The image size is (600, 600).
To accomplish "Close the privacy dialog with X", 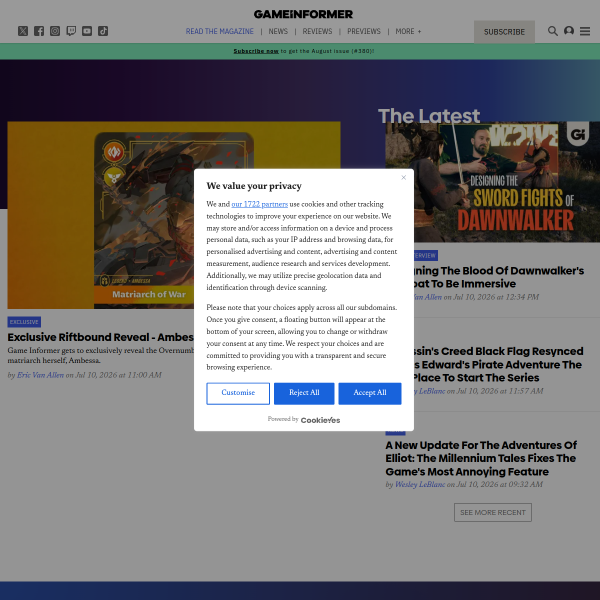I will pyautogui.click(x=403, y=178).
